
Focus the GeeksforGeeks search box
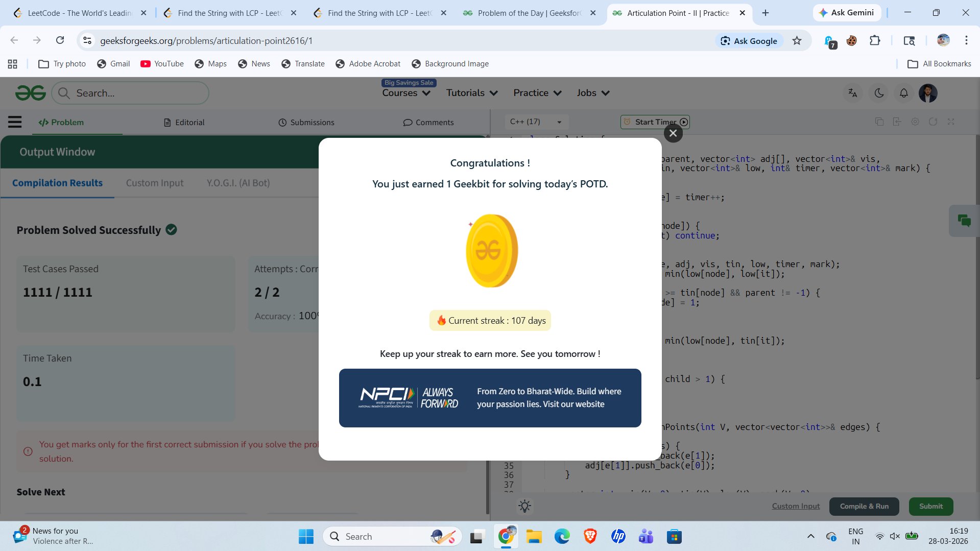[131, 93]
